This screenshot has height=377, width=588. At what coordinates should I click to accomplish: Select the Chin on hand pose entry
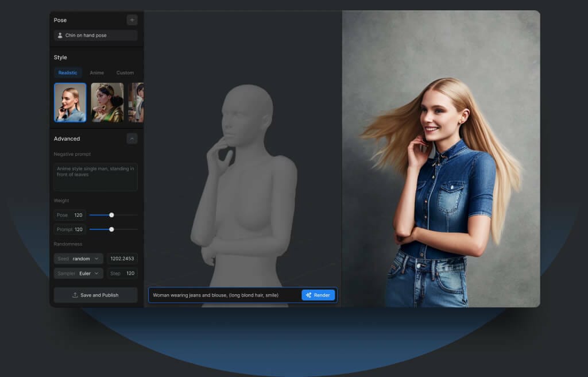pyautogui.click(x=96, y=35)
